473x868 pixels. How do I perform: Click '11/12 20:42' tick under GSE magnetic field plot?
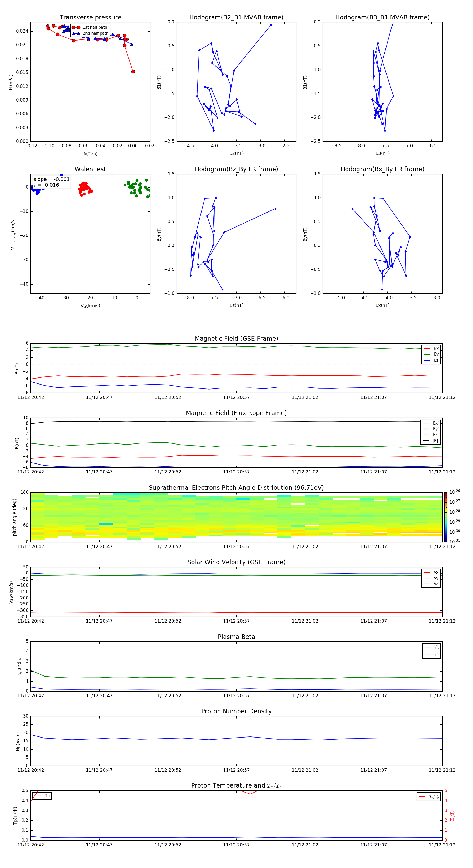coord(31,397)
